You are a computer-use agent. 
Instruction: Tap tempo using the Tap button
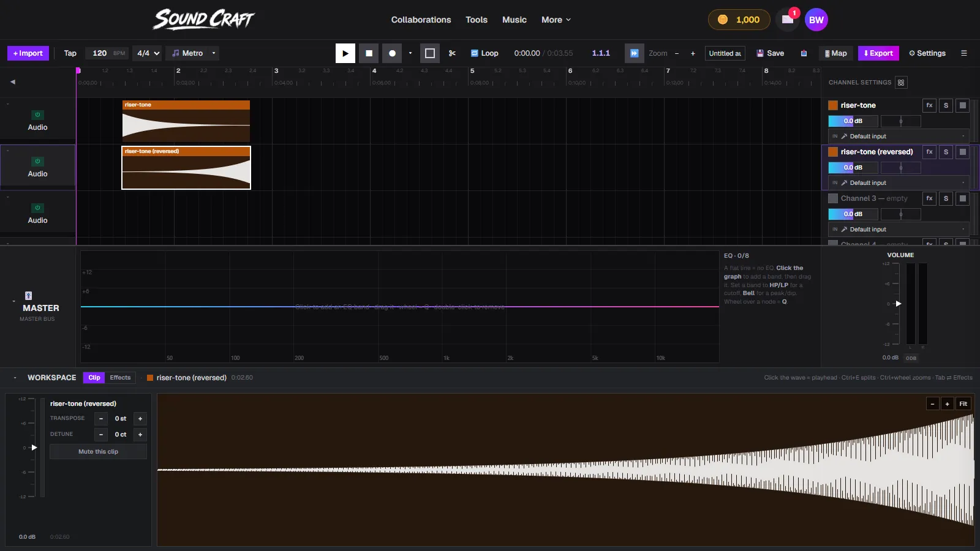click(x=70, y=53)
